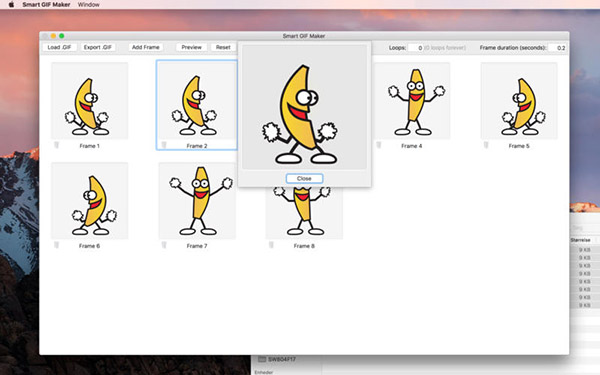The width and height of the screenshot is (600, 375).
Task: Select the Frame 6 banana thumbnail
Action: coord(90,201)
